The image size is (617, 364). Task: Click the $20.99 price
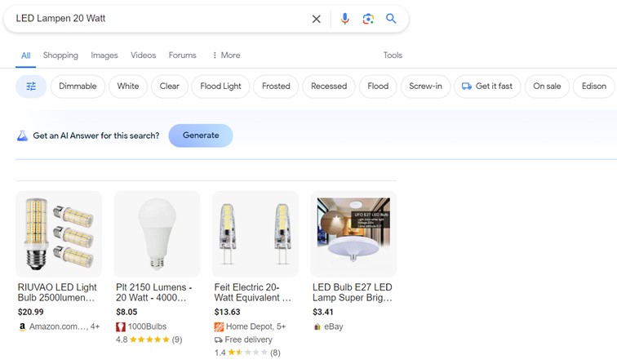(31, 312)
